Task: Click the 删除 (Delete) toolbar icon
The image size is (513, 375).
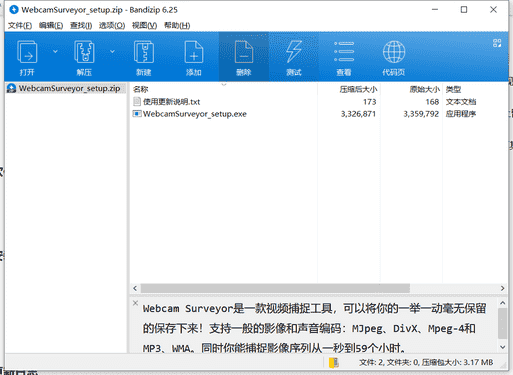Action: [244, 52]
